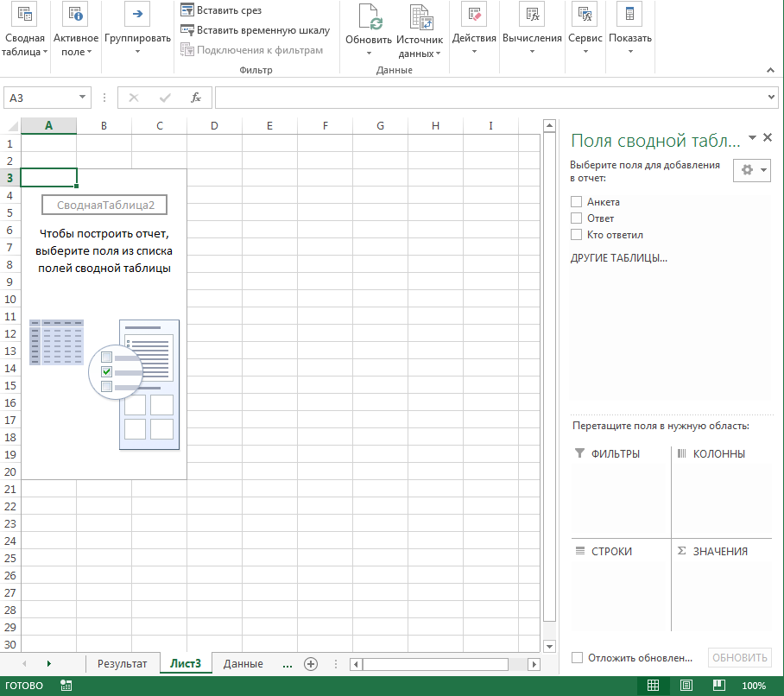
Task: Add a new sheet with plus icon
Action: [x=311, y=664]
